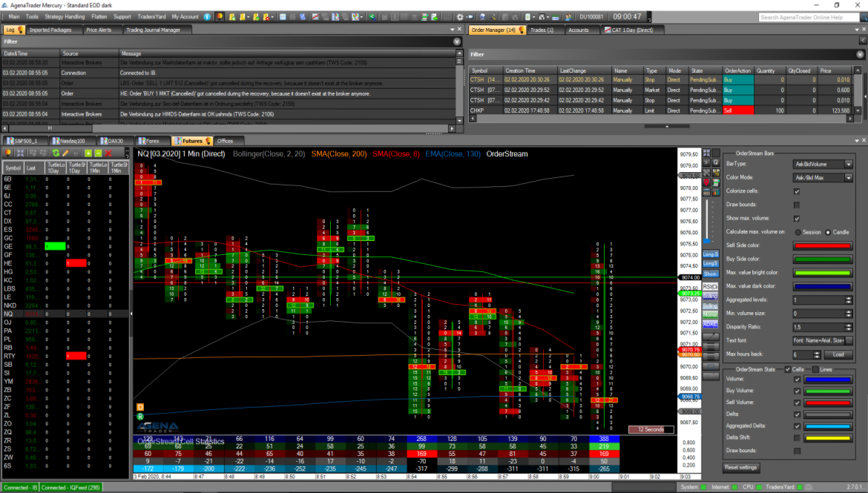The image size is (868, 493).
Task: Open the Flatten menu
Action: 99,16
